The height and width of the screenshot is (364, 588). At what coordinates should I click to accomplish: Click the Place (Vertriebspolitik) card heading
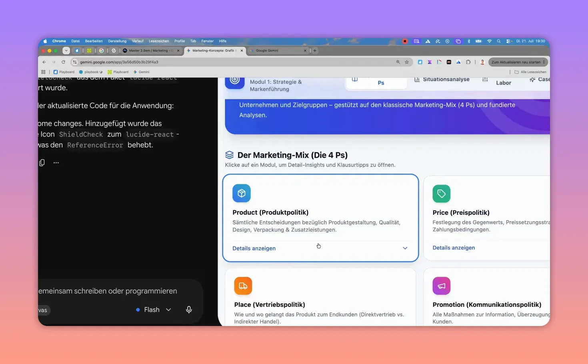point(270,304)
